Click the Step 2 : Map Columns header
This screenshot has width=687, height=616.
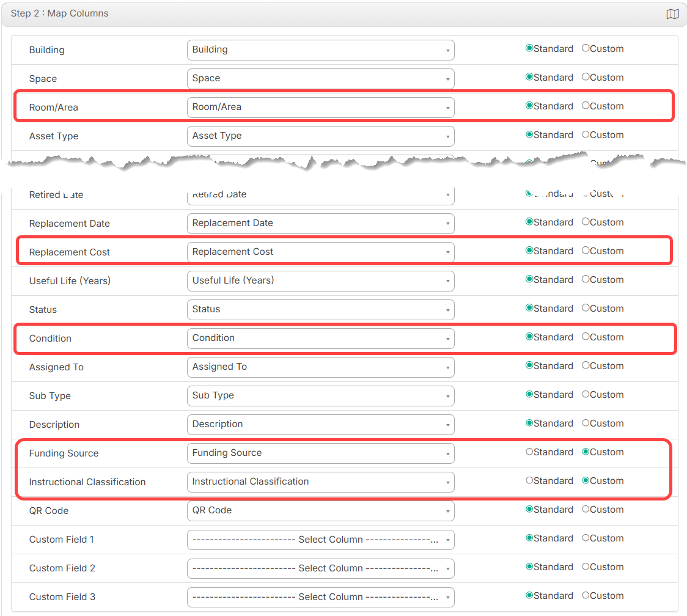(59, 13)
